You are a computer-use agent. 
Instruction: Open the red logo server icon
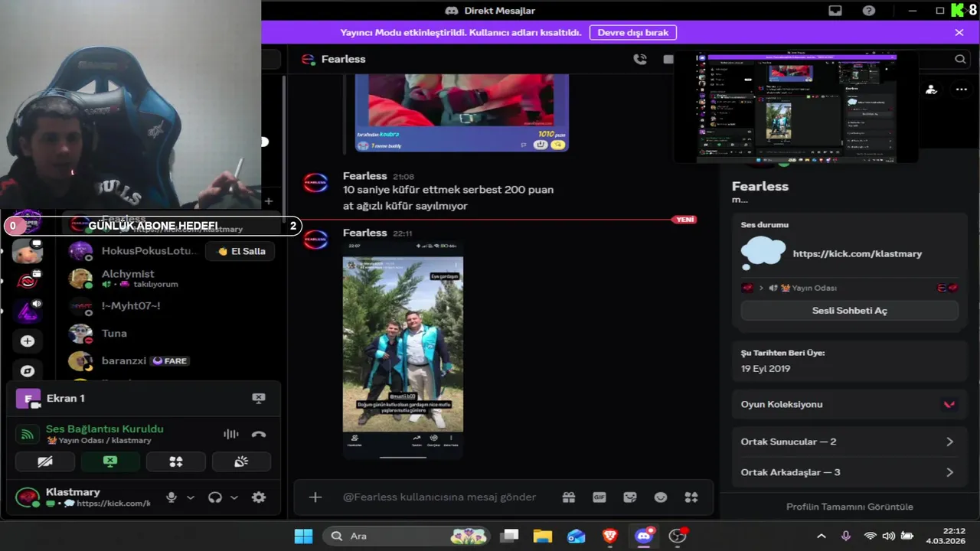click(x=28, y=281)
